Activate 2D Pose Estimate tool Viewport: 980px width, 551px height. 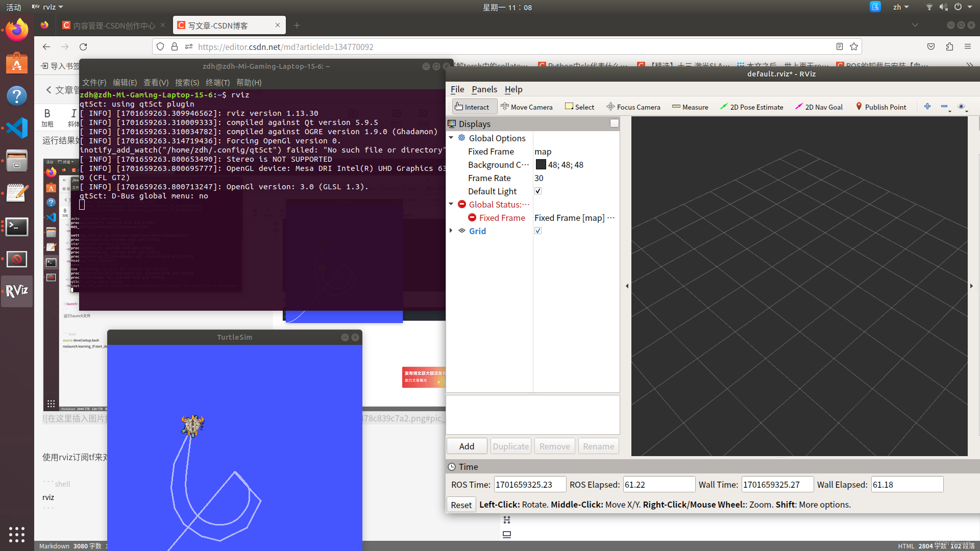click(751, 107)
